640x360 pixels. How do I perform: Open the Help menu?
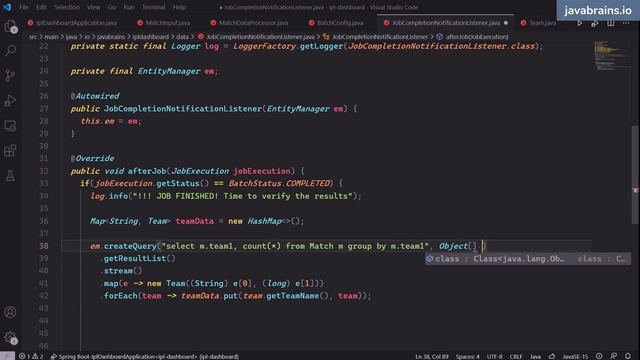click(179, 7)
